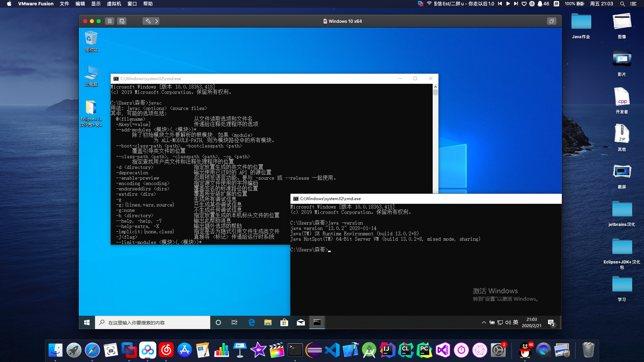Launch File Explorer from the Windows taskbar
Screen dimensions: 644x362
pos(268,322)
